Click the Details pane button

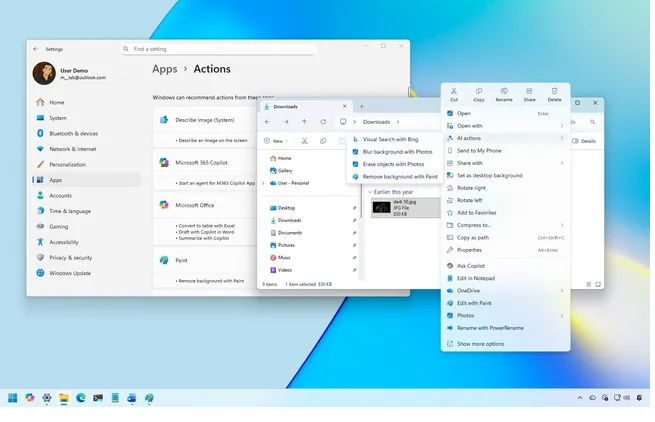[x=584, y=141]
